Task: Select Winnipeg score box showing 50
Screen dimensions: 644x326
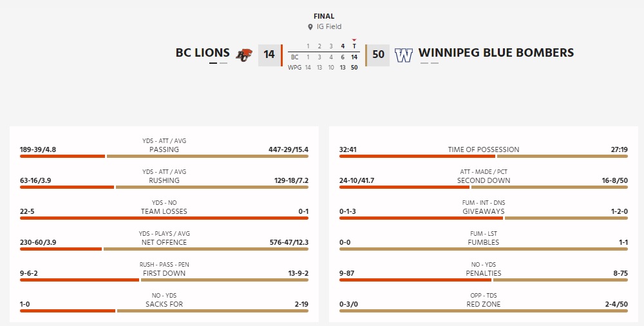Action: tap(378, 55)
